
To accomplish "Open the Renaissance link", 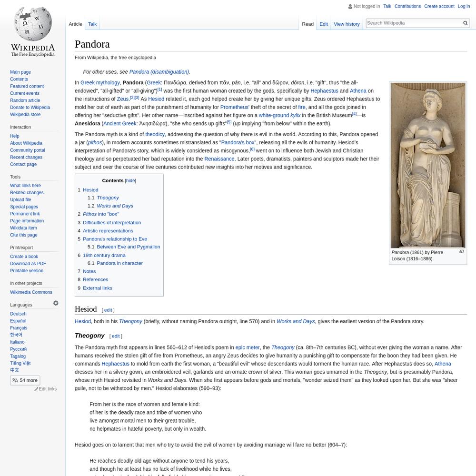I will tap(219, 159).
